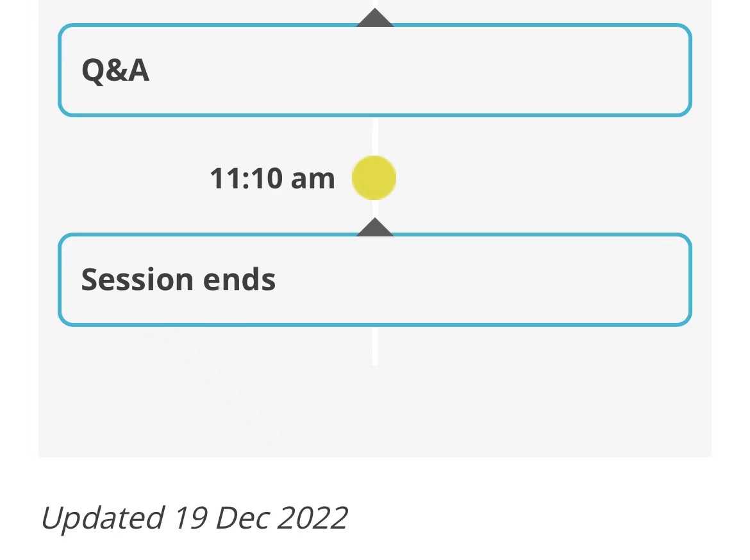Click timeline line below Session ends card
Viewport: 750px width, 560px height.
tap(375, 346)
